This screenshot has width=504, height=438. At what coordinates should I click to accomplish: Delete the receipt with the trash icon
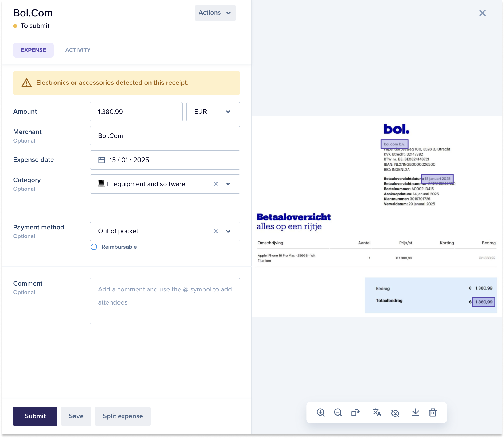pyautogui.click(x=433, y=413)
